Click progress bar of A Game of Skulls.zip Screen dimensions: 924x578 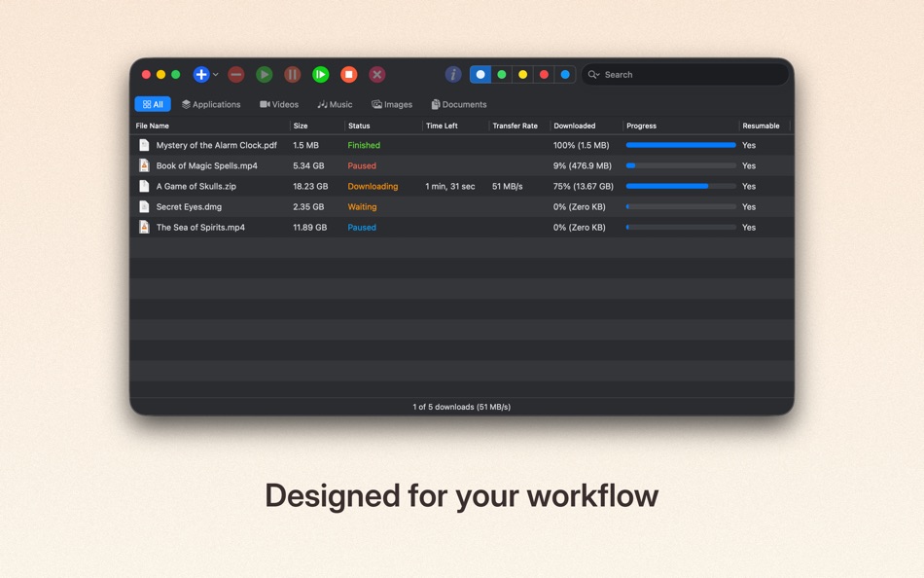681,187
